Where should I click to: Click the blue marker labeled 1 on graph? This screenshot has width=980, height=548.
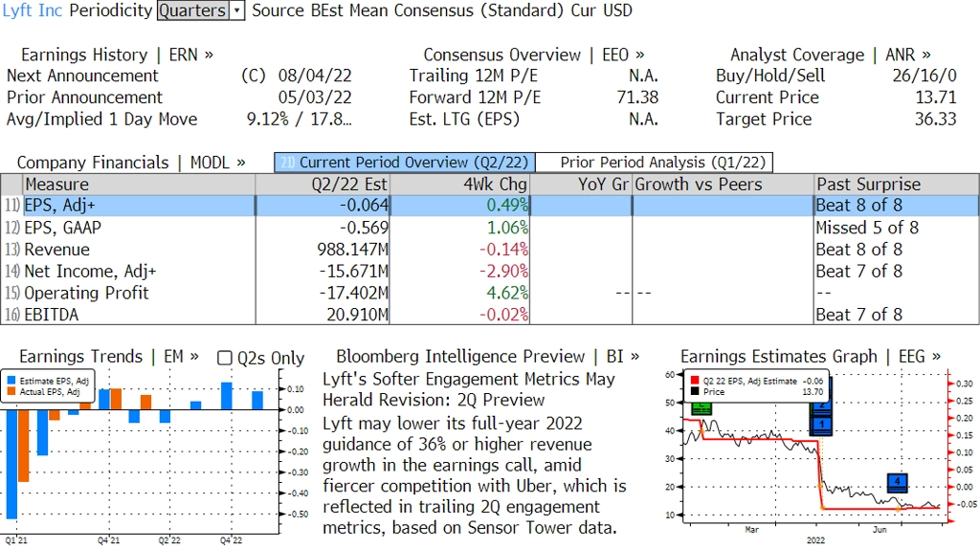click(821, 426)
